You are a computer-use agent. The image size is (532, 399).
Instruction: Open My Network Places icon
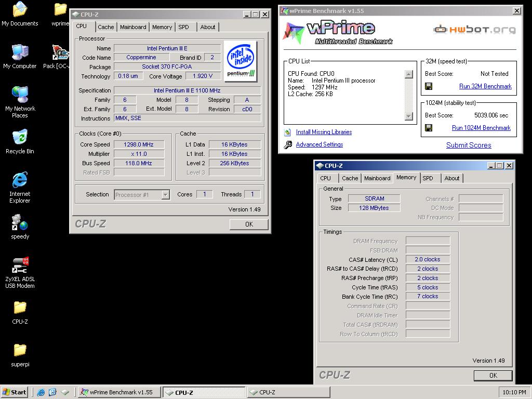pos(20,102)
